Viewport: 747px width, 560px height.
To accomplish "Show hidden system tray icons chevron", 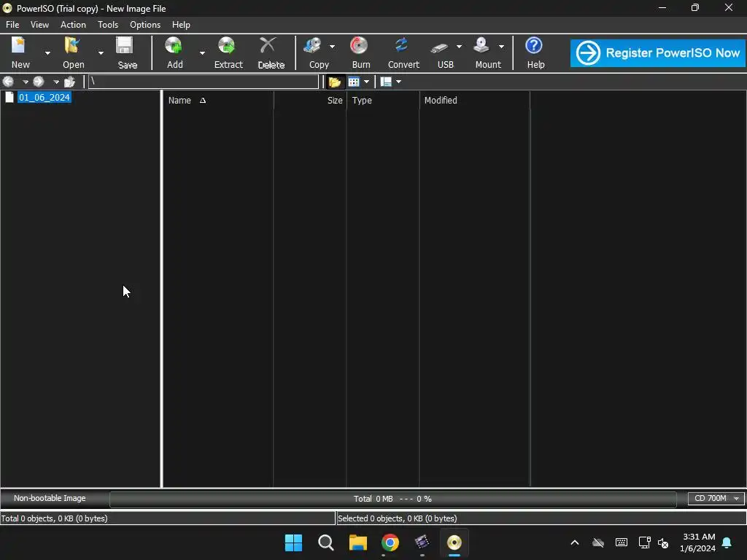I will [575, 542].
